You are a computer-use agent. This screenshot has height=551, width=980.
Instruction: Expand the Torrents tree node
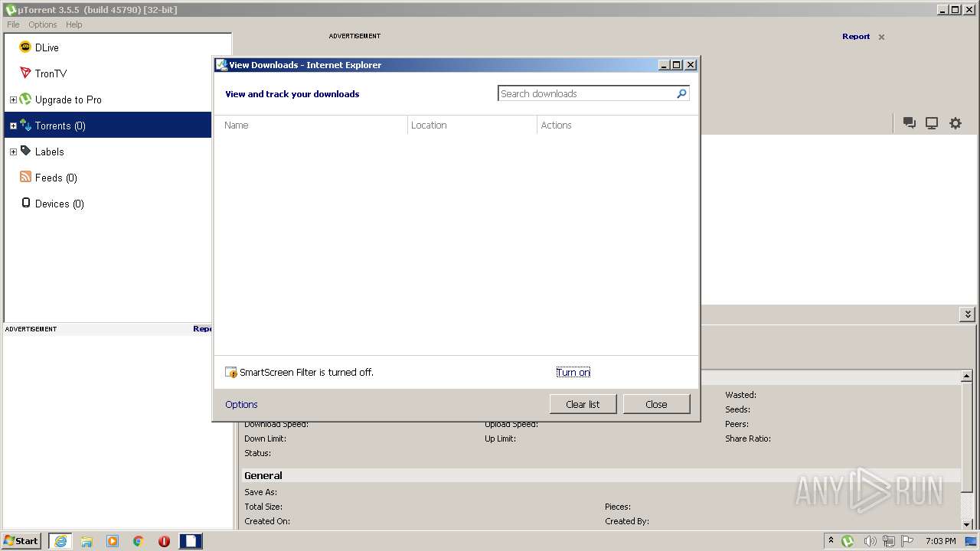pos(13,126)
